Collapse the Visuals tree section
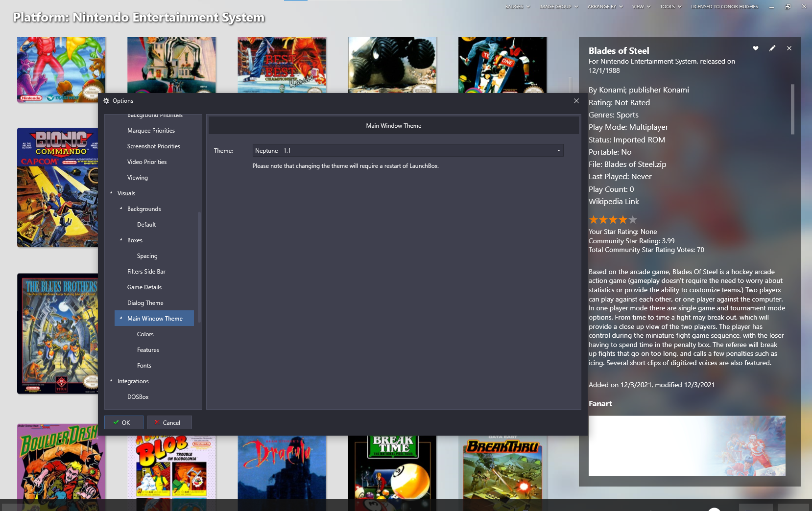Screen dimensions: 812x511 111,193
